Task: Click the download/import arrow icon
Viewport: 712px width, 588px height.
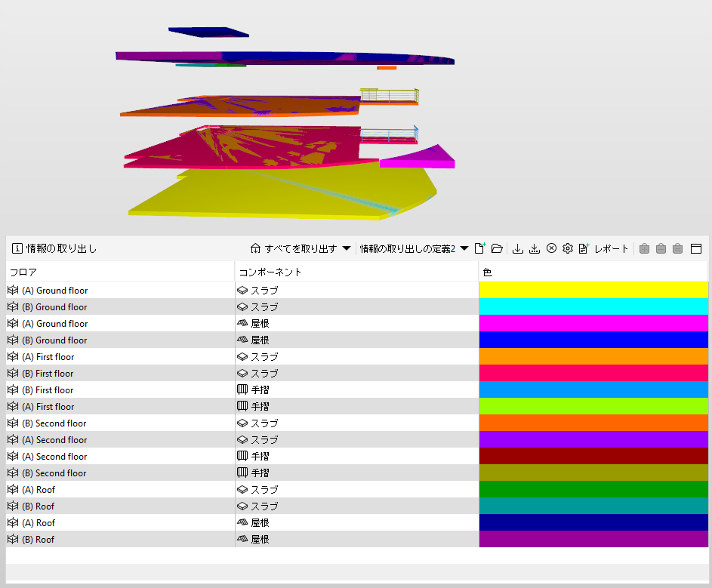Action: pyautogui.click(x=518, y=248)
